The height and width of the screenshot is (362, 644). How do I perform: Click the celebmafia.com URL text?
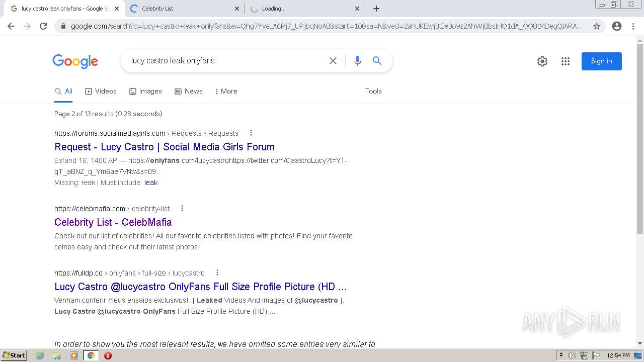coord(90,209)
